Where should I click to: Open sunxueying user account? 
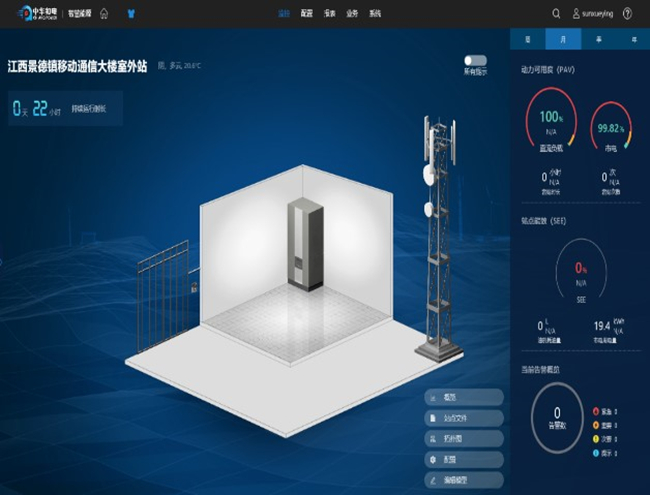pyautogui.click(x=593, y=14)
